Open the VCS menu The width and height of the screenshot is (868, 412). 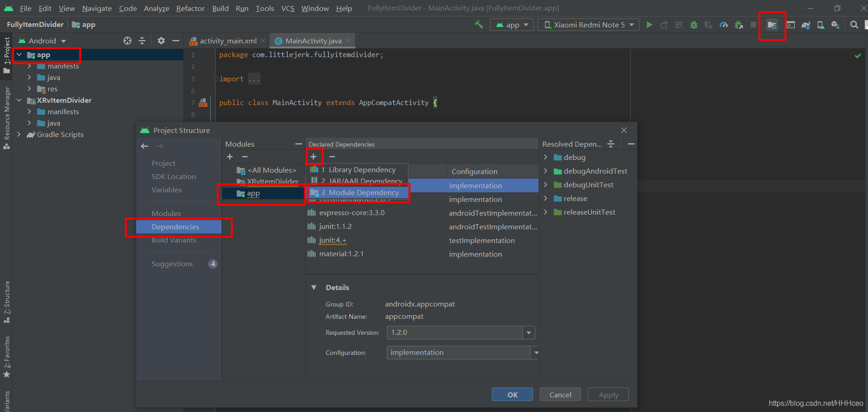[x=288, y=8]
